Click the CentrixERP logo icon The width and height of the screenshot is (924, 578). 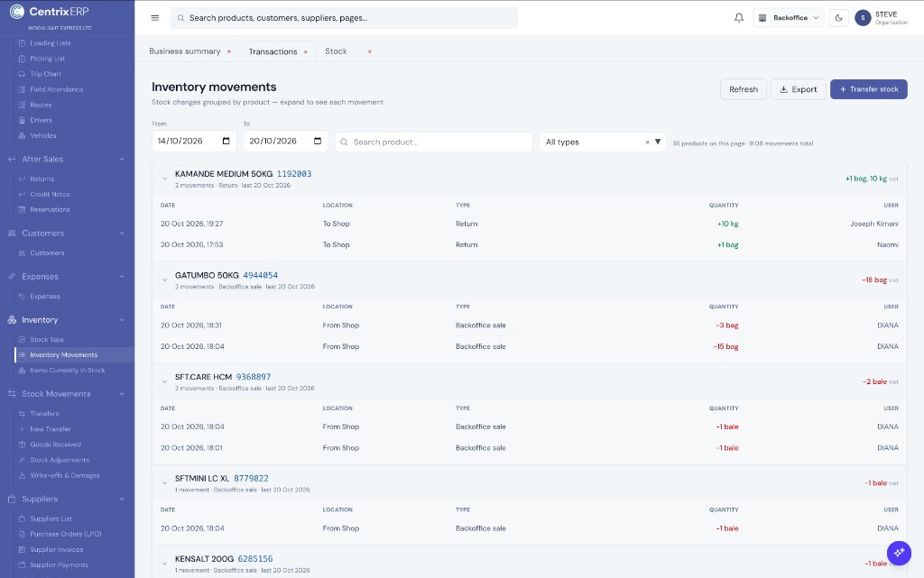coord(17,11)
